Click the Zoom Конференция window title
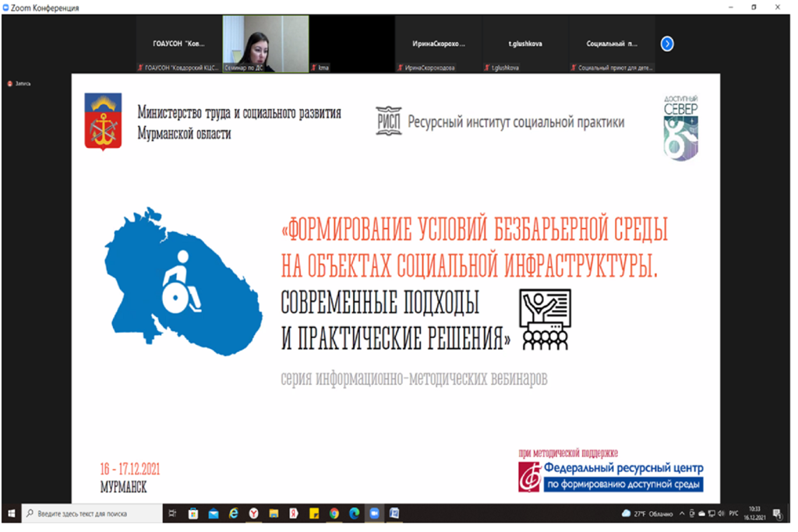 (44, 8)
